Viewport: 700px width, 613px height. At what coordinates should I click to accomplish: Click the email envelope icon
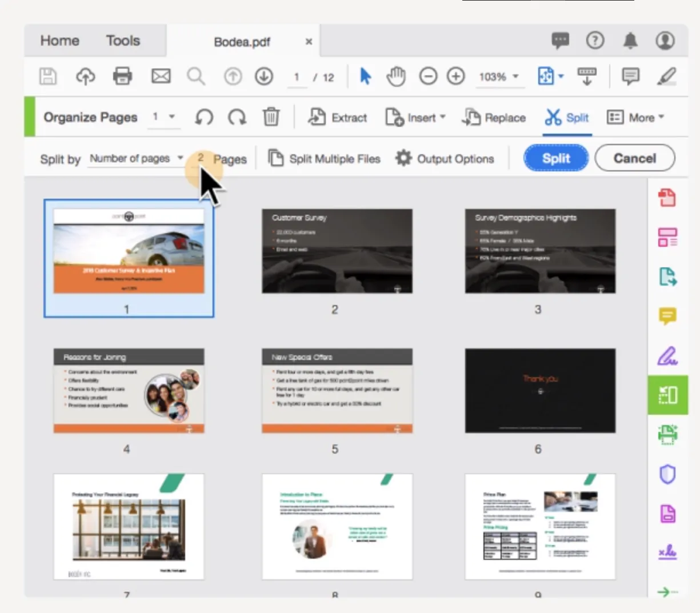[x=161, y=76]
